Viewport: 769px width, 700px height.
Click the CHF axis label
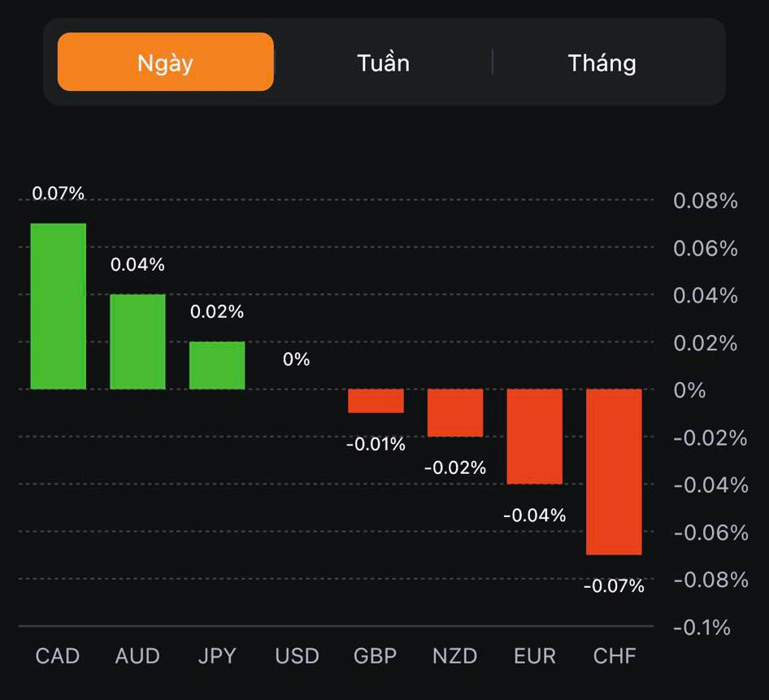[x=615, y=656]
